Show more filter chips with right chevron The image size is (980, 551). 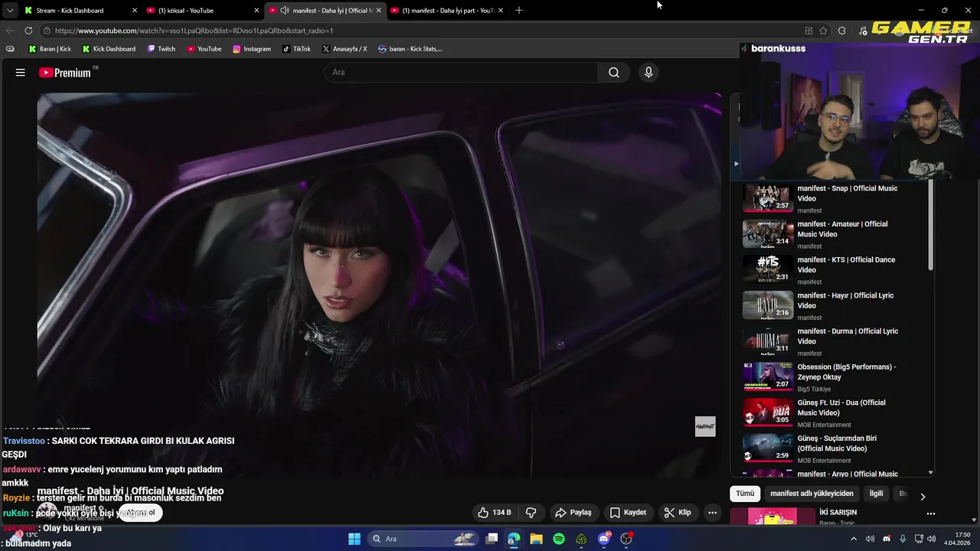pyautogui.click(x=923, y=496)
